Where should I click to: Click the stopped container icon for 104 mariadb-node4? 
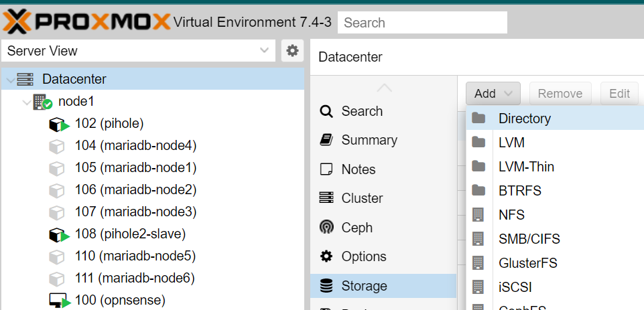(57, 146)
